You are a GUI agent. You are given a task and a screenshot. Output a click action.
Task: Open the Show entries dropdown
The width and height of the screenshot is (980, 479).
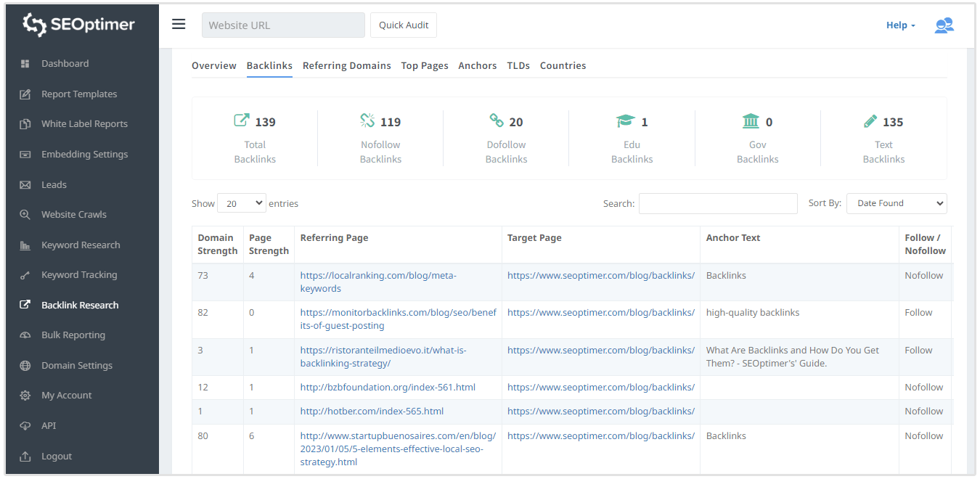pos(242,204)
